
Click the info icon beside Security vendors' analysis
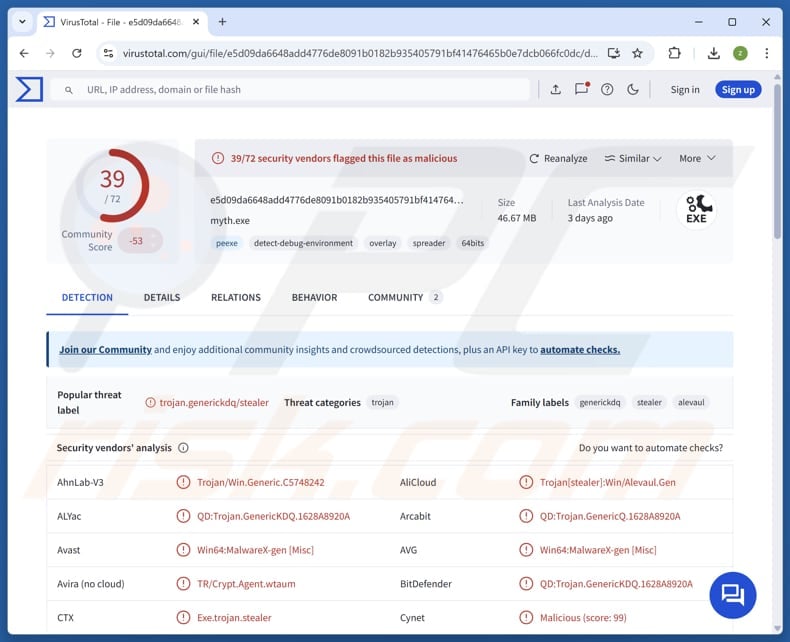(x=183, y=448)
